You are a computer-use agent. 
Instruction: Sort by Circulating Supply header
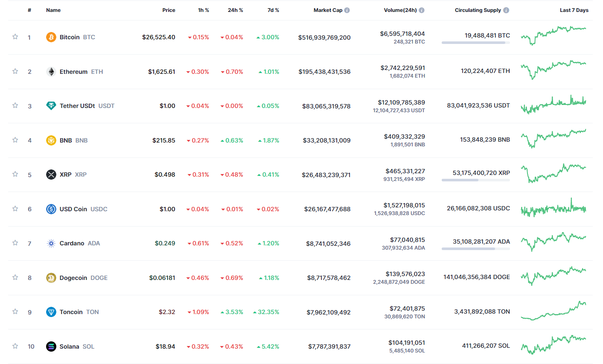coord(478,10)
